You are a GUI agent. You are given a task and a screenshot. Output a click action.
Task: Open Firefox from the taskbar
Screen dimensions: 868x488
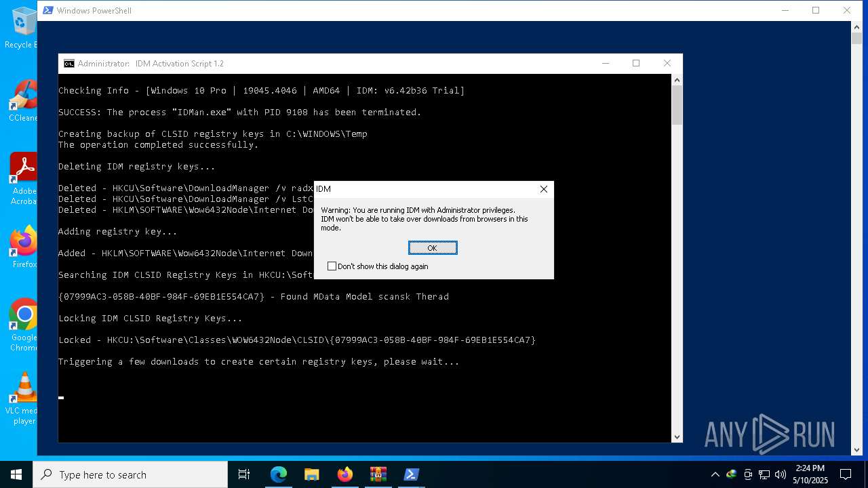(x=345, y=474)
